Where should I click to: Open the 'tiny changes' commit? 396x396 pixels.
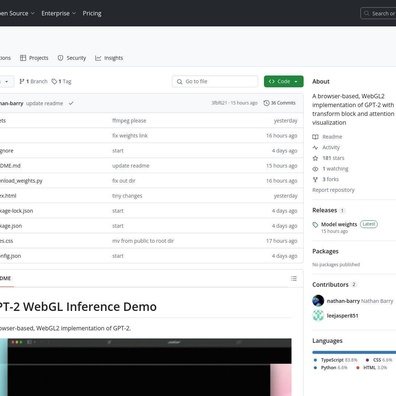pos(127,196)
